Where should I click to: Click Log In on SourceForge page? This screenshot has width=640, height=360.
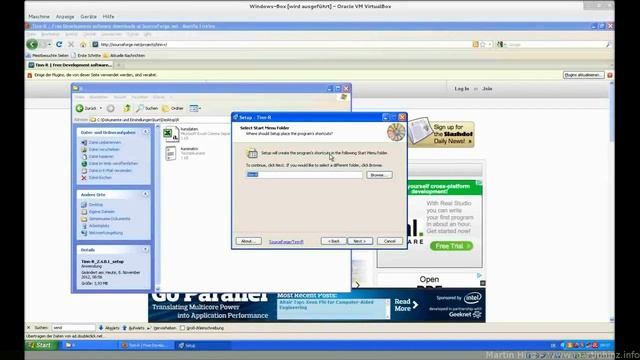coord(462,89)
